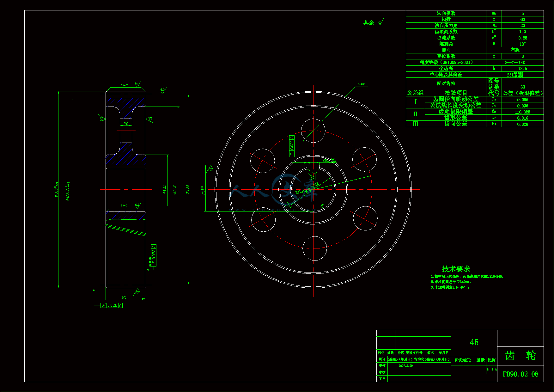Click the ø318 outer diameter dimension
Screen dimensions: 554x392
click(x=57, y=189)
